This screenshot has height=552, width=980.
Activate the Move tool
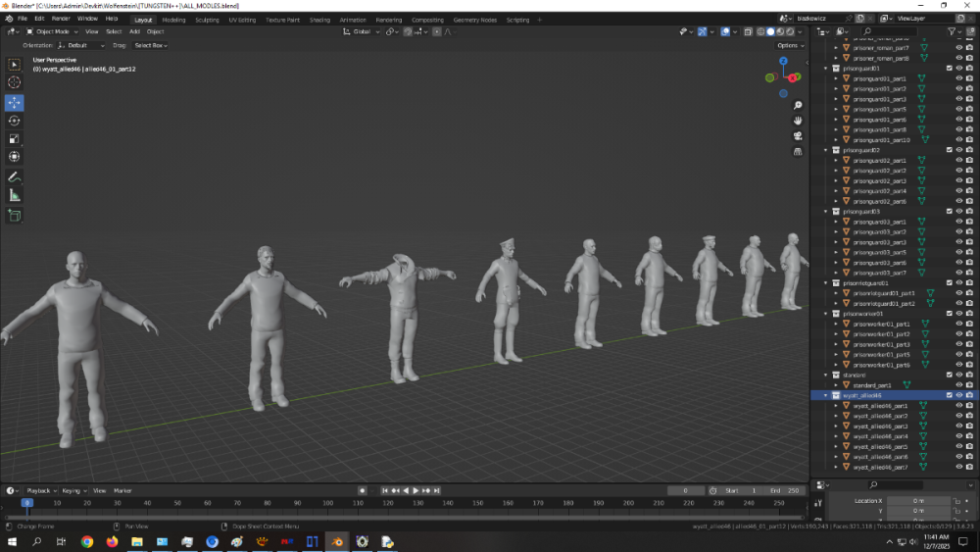tap(14, 103)
